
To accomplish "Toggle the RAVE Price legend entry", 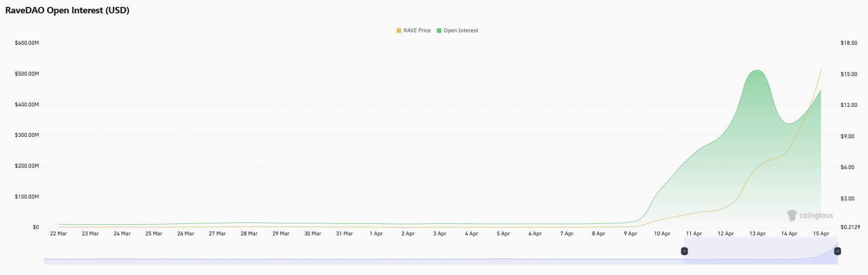I will point(413,30).
